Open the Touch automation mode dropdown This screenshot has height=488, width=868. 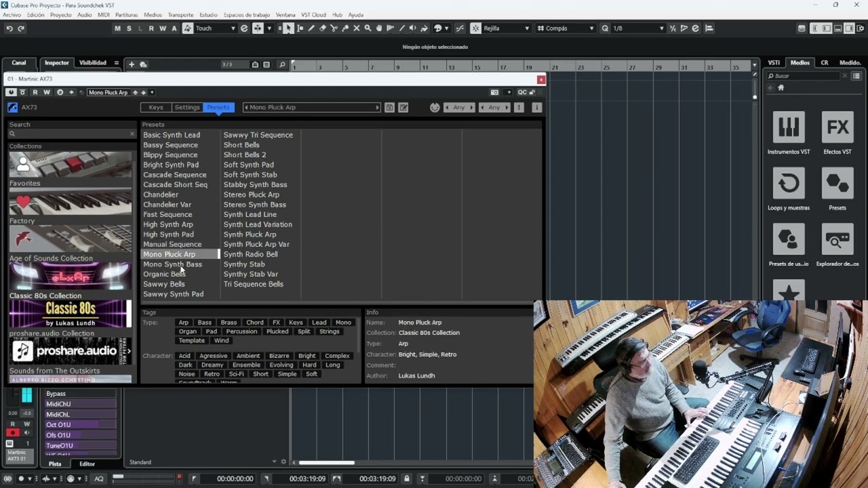215,28
